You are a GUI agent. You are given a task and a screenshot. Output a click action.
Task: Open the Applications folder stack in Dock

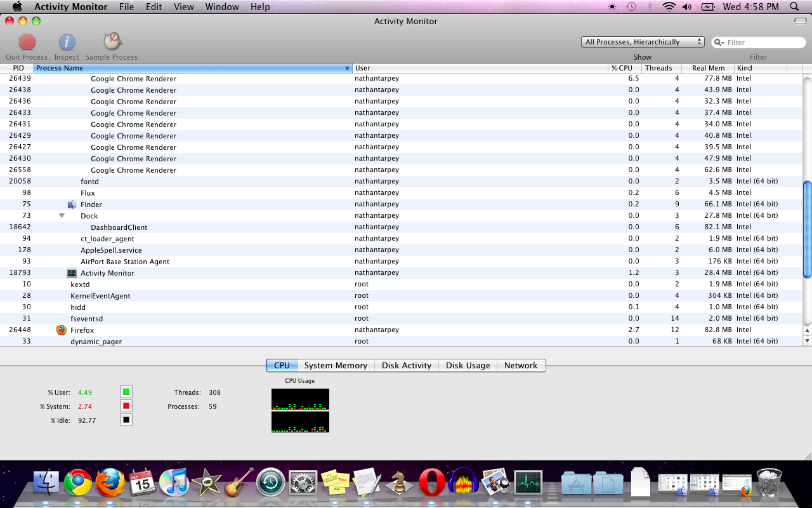[x=577, y=483]
